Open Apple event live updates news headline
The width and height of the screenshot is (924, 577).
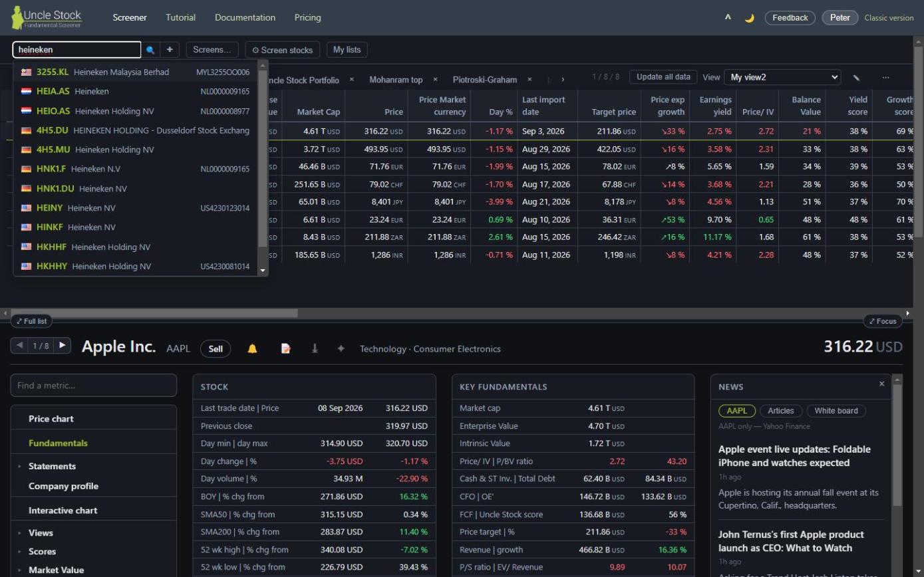(x=794, y=456)
